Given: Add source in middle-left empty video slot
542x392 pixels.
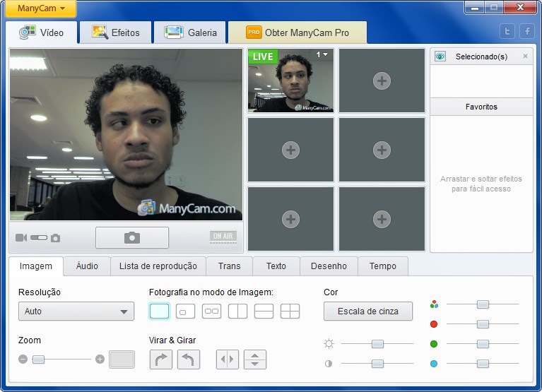Looking at the screenshot, I should click(x=290, y=150).
